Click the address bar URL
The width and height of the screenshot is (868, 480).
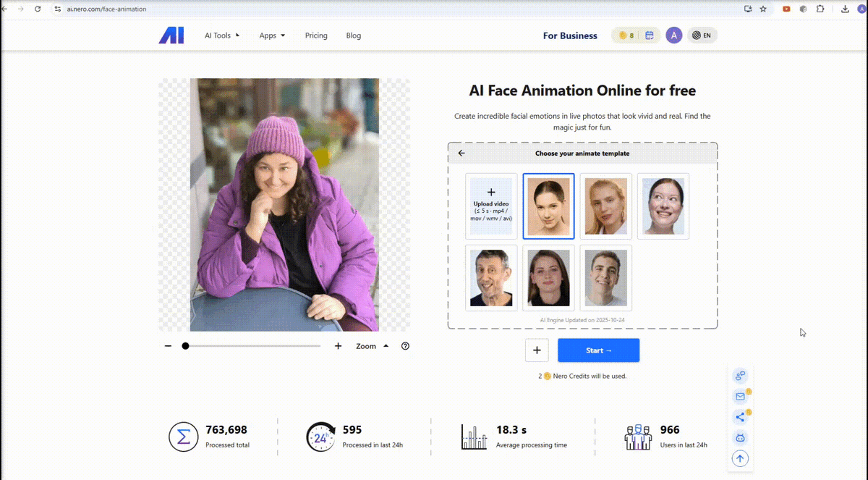point(106,9)
